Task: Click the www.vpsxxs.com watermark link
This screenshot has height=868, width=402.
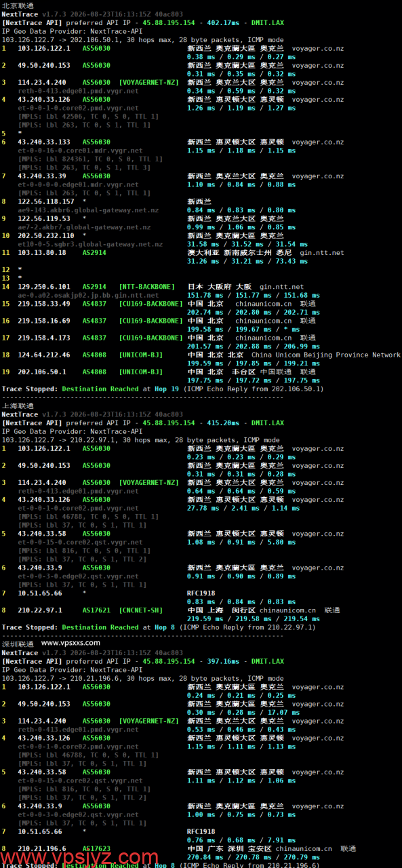Action: point(71,643)
